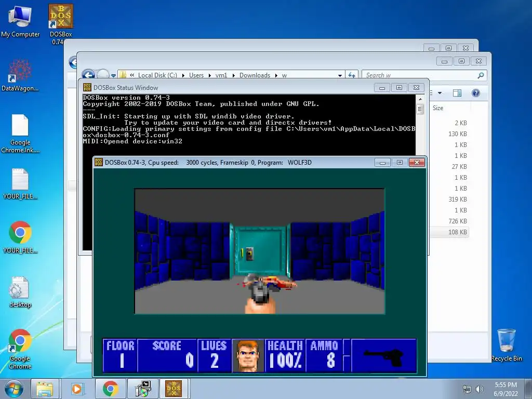Close the Downloads w Explorer window
Image resolution: width=532 pixels, height=399 pixels.
tap(478, 61)
